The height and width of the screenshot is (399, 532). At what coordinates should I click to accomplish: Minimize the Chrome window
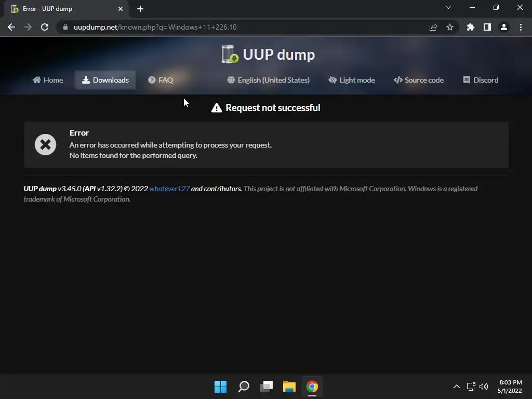pos(472,7)
